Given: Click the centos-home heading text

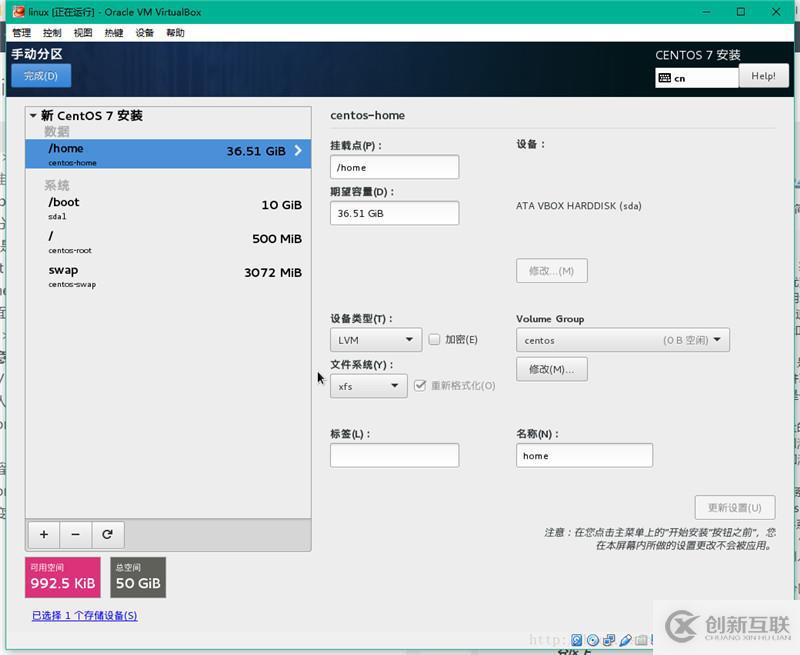Looking at the screenshot, I should 367,115.
